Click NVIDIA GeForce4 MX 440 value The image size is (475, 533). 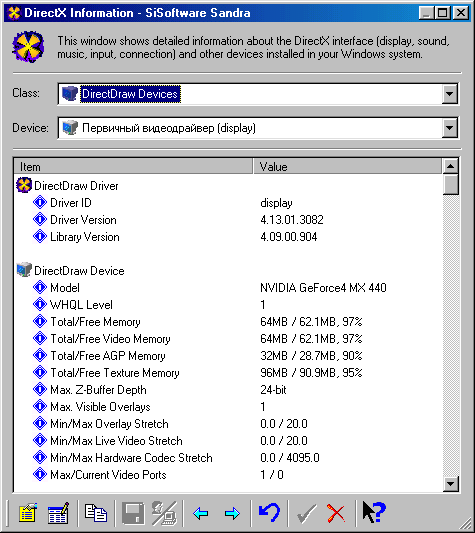323,288
